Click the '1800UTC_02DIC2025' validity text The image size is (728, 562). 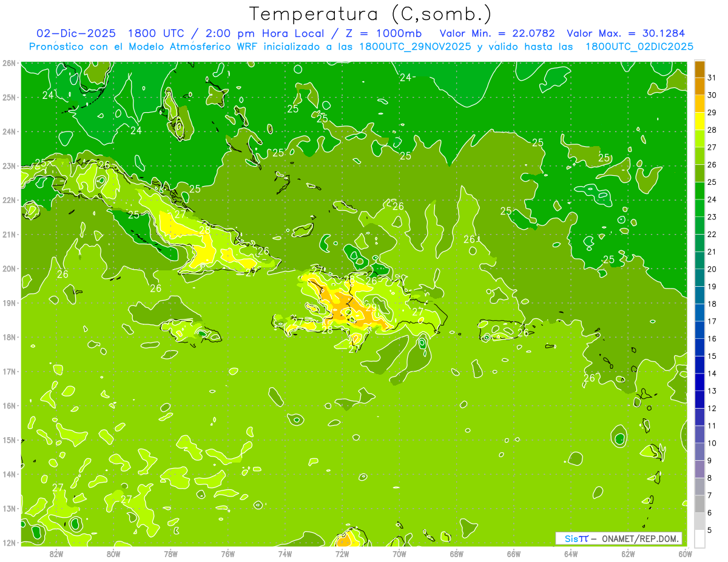click(x=639, y=47)
